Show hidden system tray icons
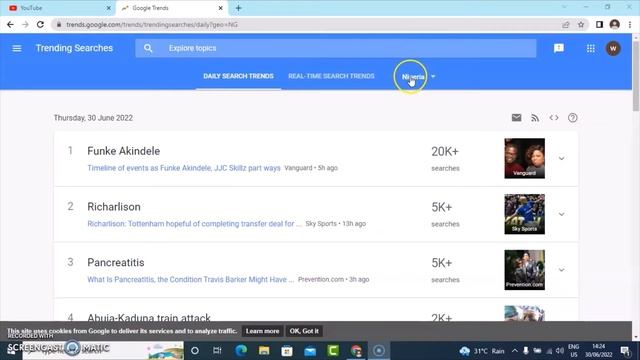 tap(515, 351)
